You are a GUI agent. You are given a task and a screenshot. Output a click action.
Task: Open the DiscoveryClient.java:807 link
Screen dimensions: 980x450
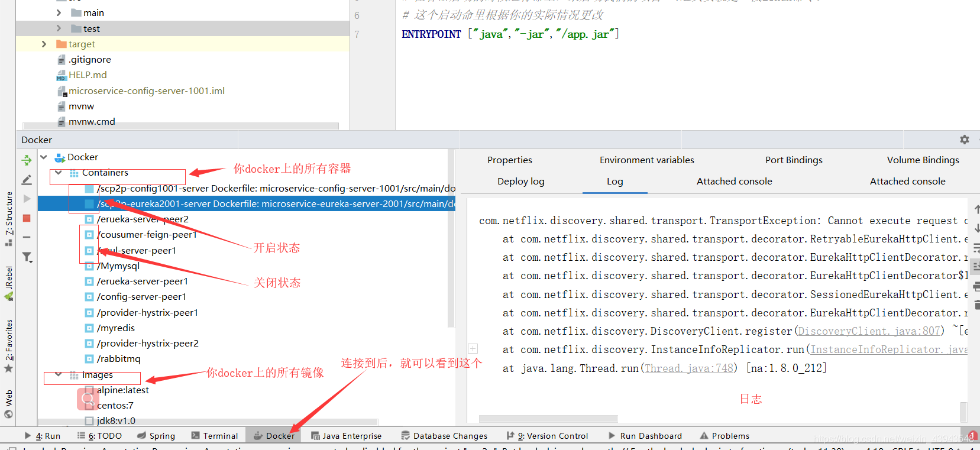click(x=869, y=331)
